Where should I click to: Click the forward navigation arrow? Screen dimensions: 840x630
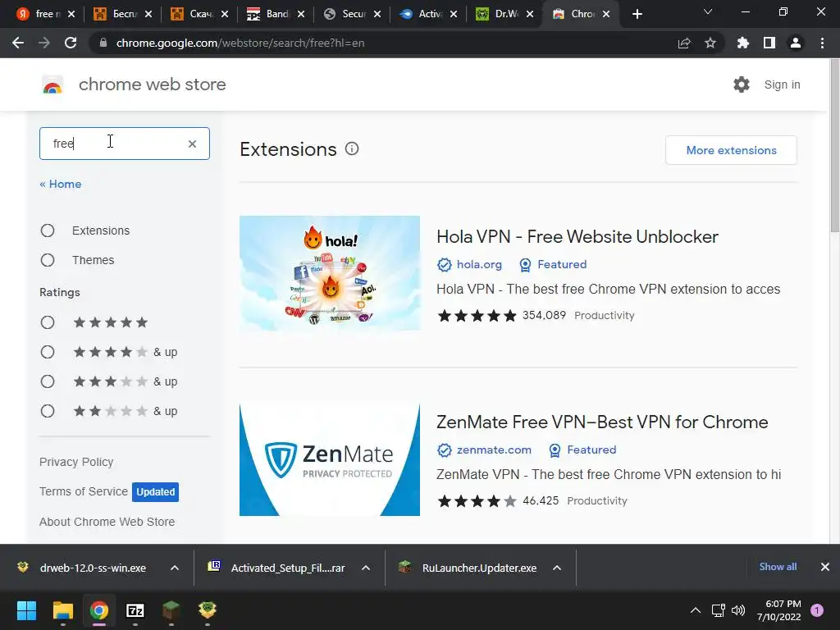click(44, 43)
